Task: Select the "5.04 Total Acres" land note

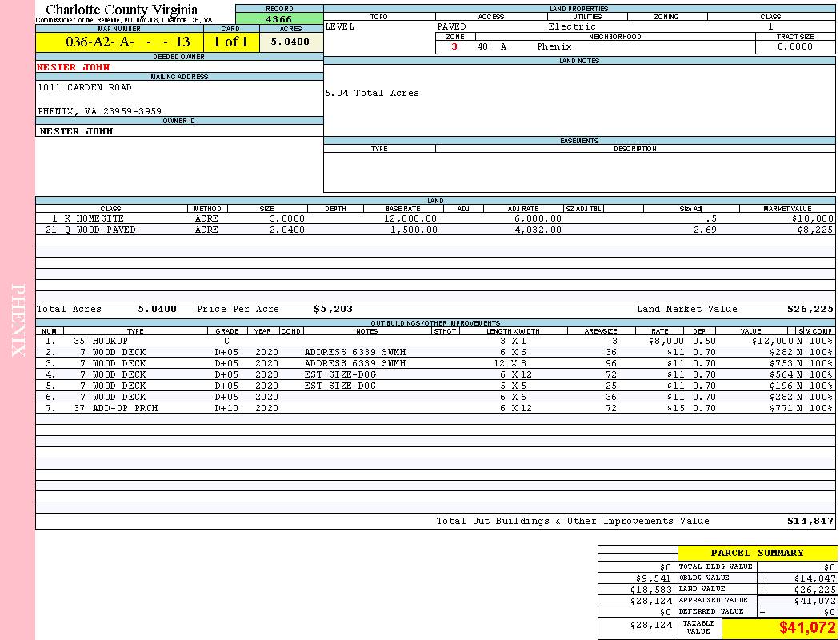Action: tap(372, 94)
